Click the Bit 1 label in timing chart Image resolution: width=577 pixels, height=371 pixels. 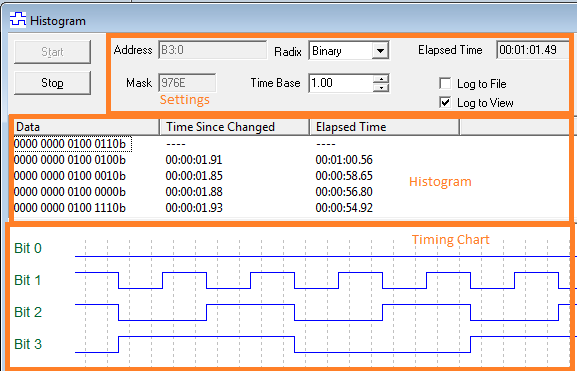(x=28, y=280)
